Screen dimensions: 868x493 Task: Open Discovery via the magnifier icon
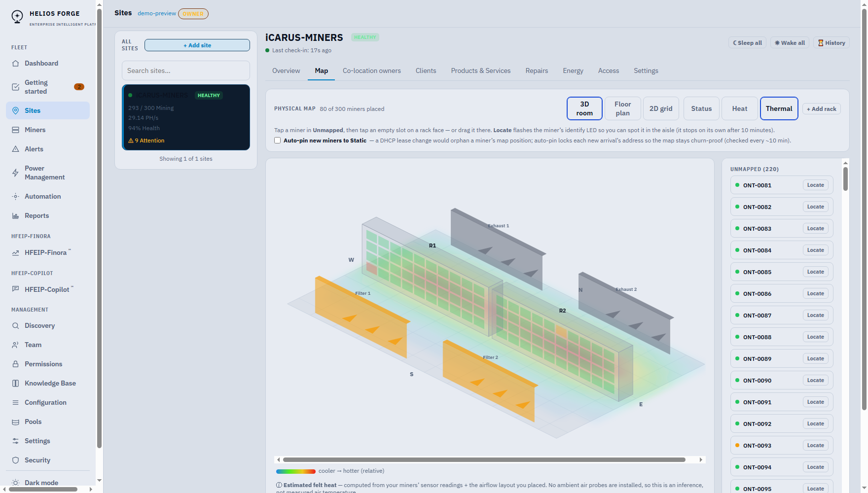point(15,325)
